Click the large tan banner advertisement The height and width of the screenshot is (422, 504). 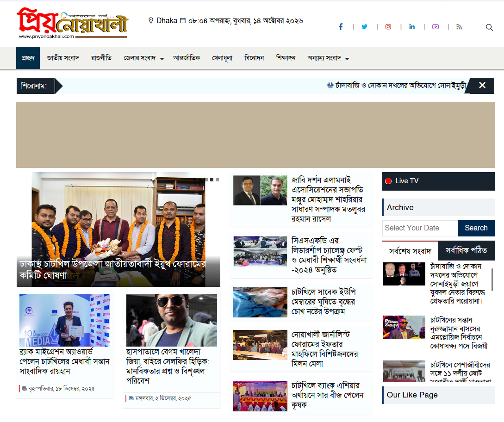click(255, 135)
